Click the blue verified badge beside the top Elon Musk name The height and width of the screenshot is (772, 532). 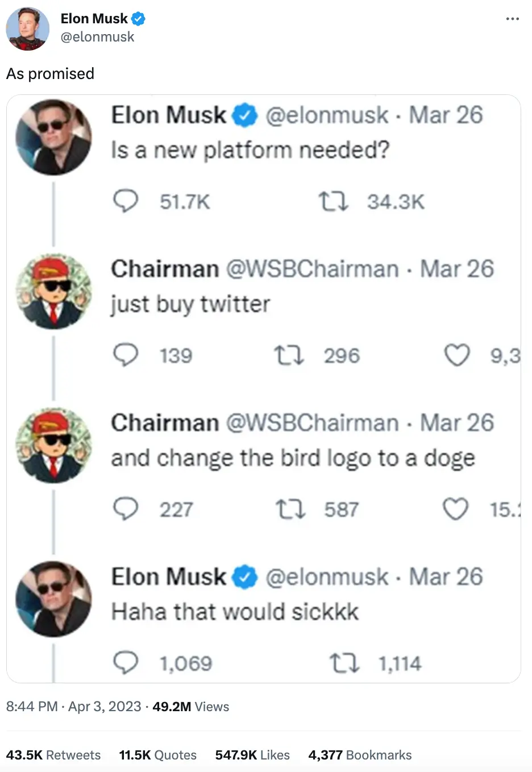[138, 19]
